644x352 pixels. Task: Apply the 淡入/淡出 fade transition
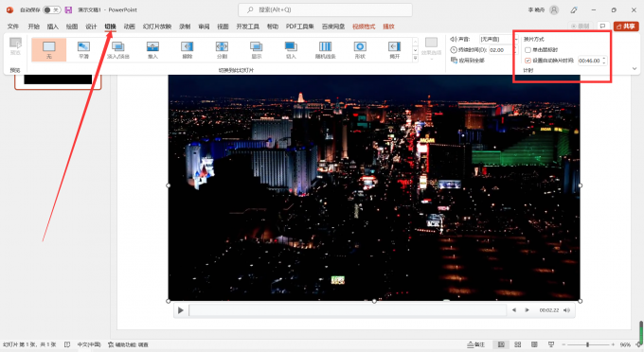[118, 49]
